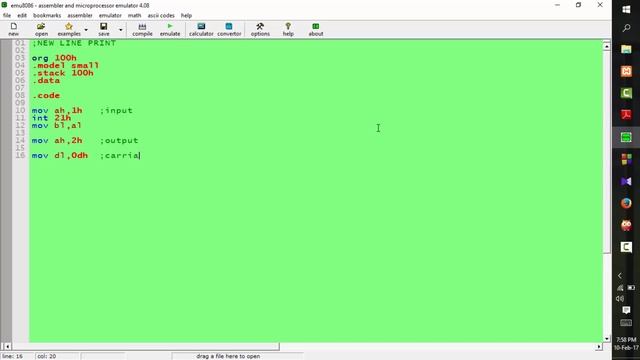Click the ";input" comment

click(116, 111)
